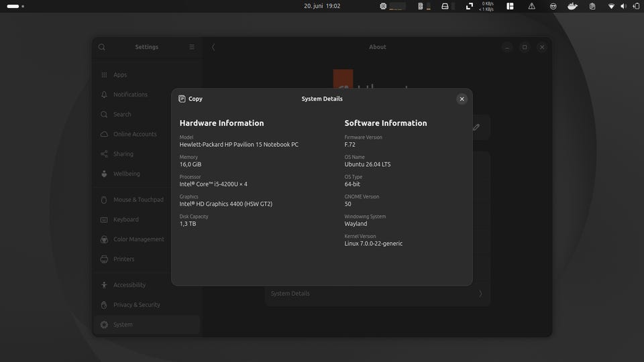Open the Printers settings icon
This screenshot has height=362, width=644.
click(105, 259)
